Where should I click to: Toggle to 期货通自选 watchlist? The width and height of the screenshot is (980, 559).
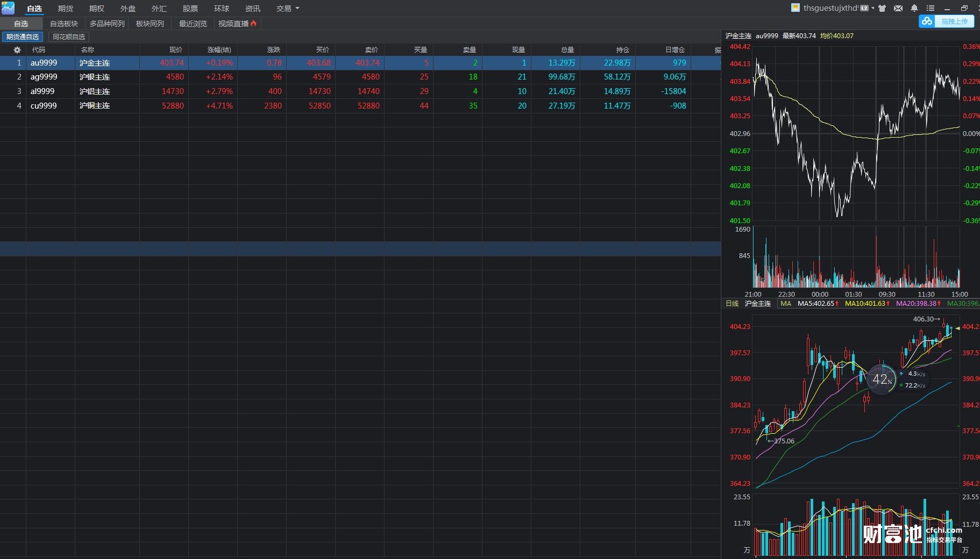23,37
